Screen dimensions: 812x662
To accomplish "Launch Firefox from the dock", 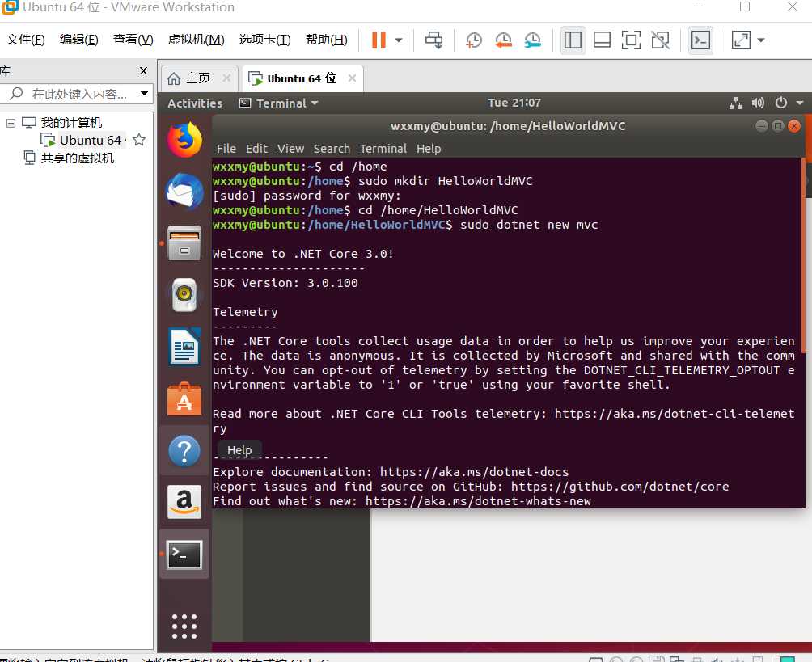I will tap(184, 139).
